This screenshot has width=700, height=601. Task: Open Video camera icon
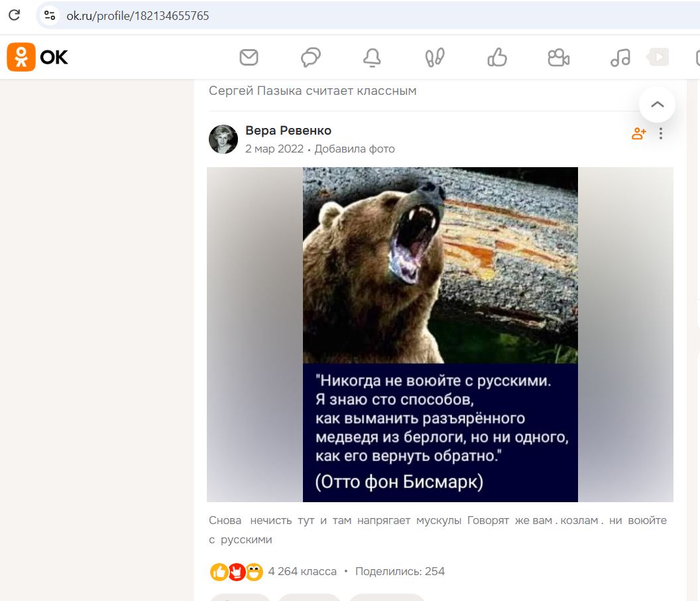(559, 58)
